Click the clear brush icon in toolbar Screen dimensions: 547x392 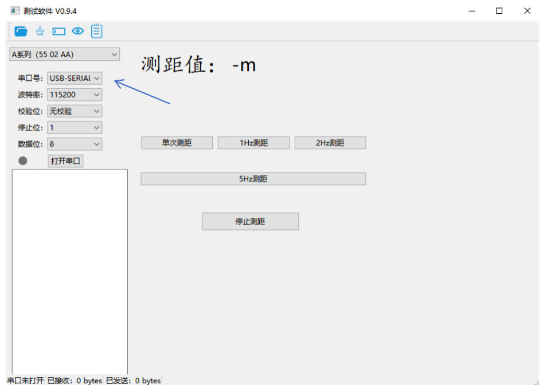tap(40, 31)
